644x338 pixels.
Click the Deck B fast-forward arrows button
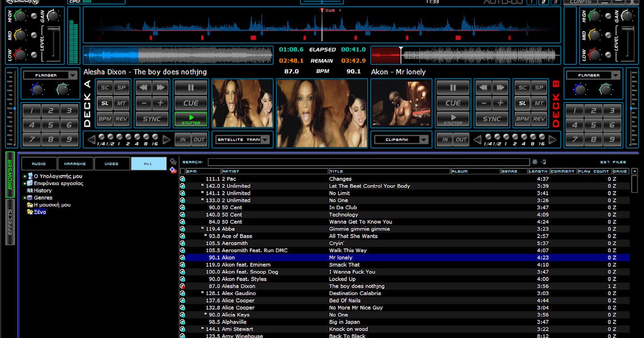(x=500, y=87)
